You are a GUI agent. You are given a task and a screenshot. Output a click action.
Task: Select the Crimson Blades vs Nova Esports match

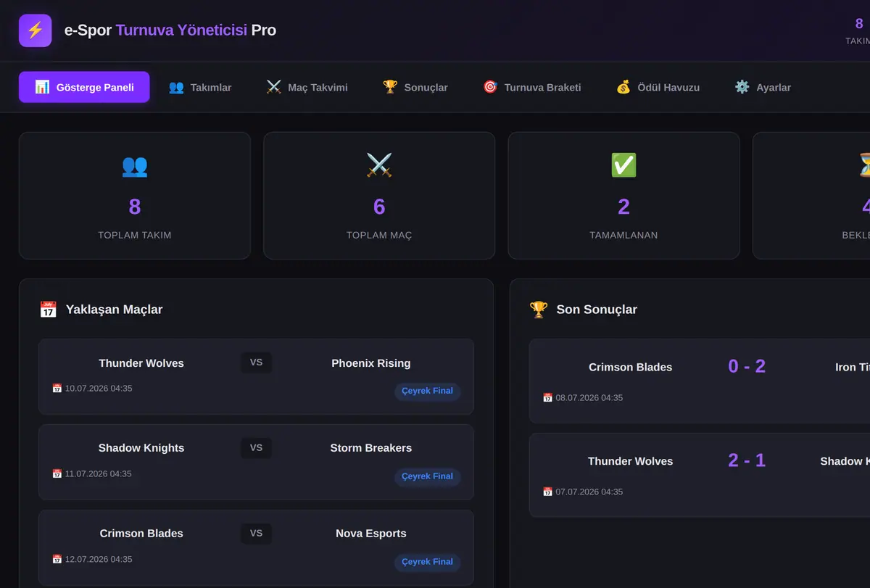(x=256, y=547)
